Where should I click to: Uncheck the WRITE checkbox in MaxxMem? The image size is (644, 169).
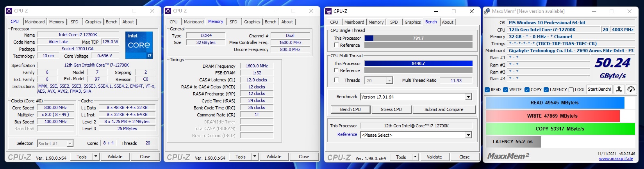tap(506, 90)
